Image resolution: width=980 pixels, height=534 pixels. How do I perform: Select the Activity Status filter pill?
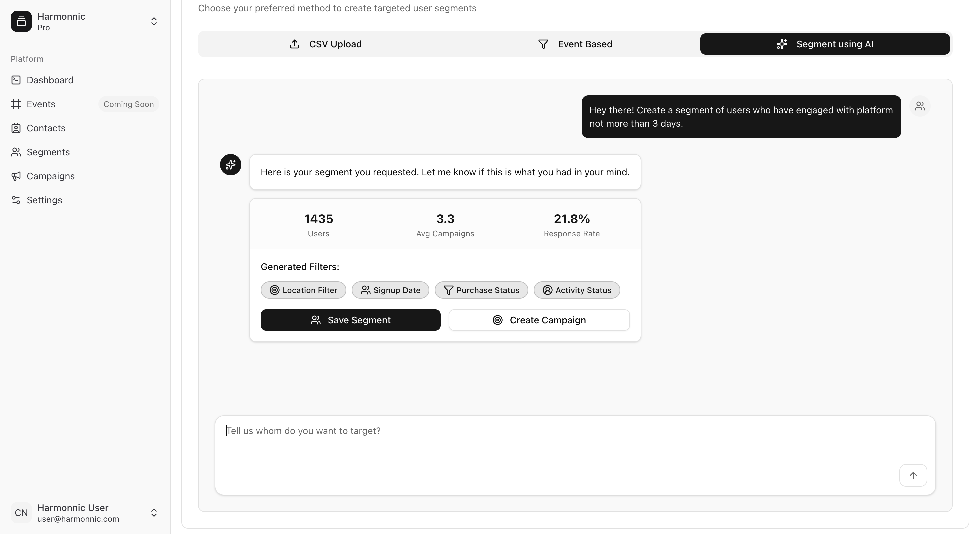(x=576, y=290)
